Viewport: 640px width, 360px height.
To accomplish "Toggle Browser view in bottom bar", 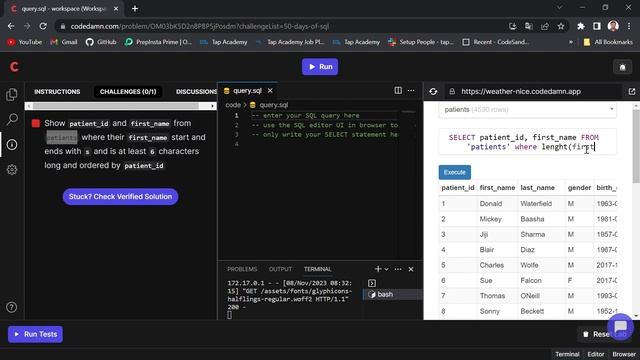I will (x=624, y=354).
